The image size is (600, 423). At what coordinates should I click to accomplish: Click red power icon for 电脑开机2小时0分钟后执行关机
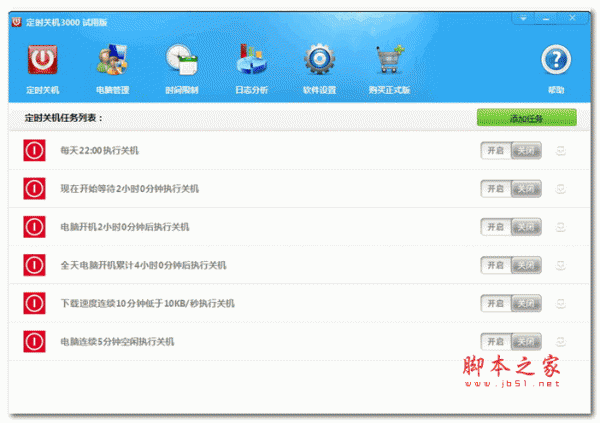pyautogui.click(x=34, y=227)
